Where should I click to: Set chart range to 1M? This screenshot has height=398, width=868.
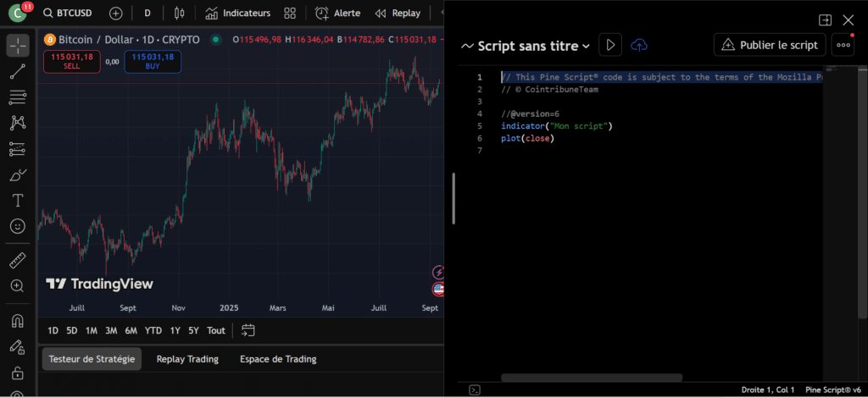92,330
